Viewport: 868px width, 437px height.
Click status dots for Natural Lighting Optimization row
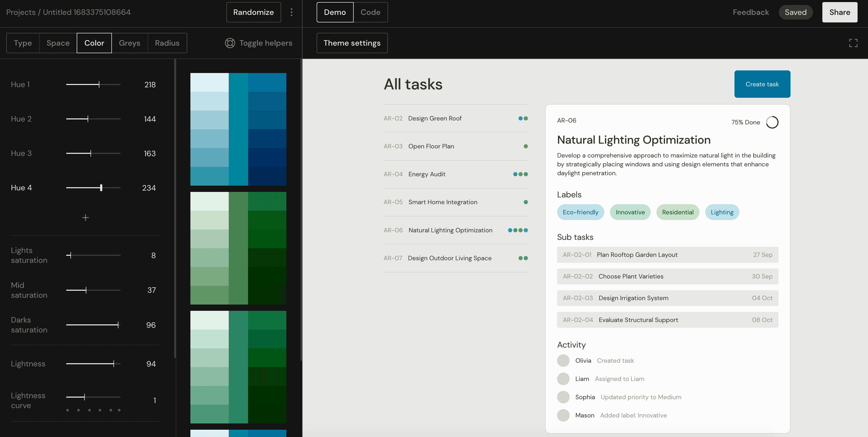click(518, 230)
